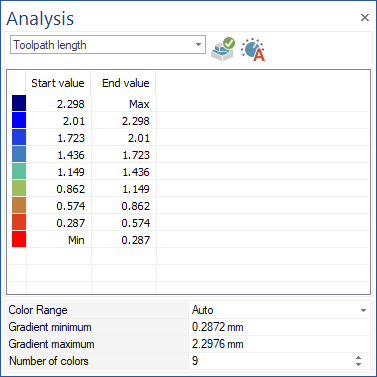
Task: Click the start value 1.723 cell
Action: 58,138
